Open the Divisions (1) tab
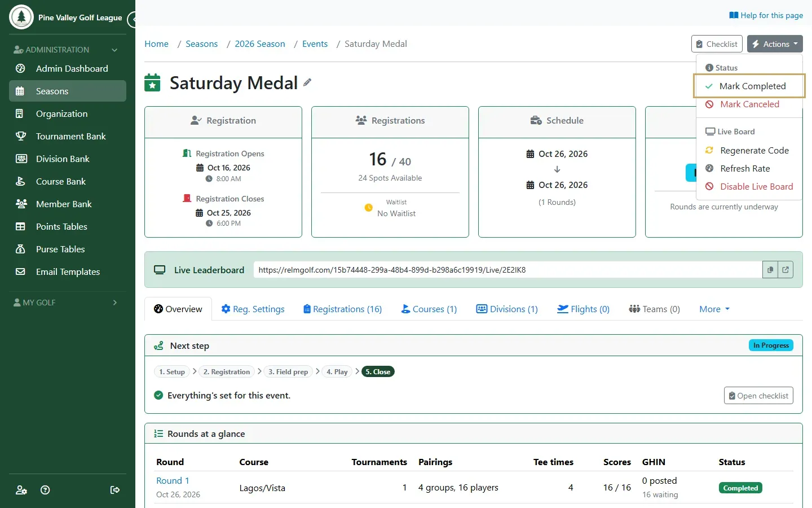The image size is (812, 508). (507, 309)
